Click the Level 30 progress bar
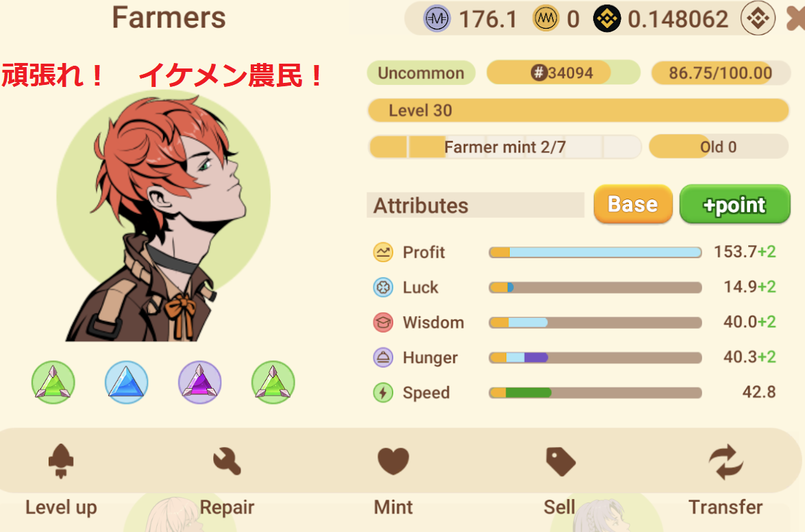 click(x=578, y=110)
